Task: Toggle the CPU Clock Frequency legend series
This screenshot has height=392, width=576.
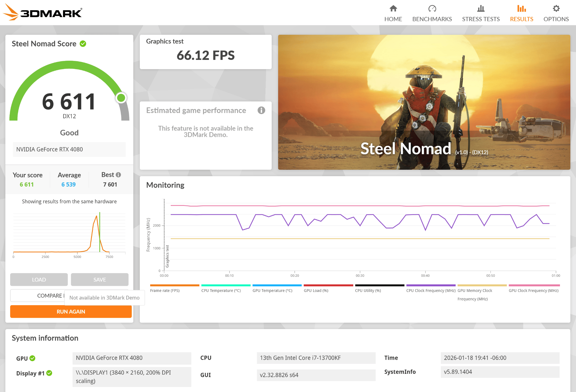Action: 431,291
